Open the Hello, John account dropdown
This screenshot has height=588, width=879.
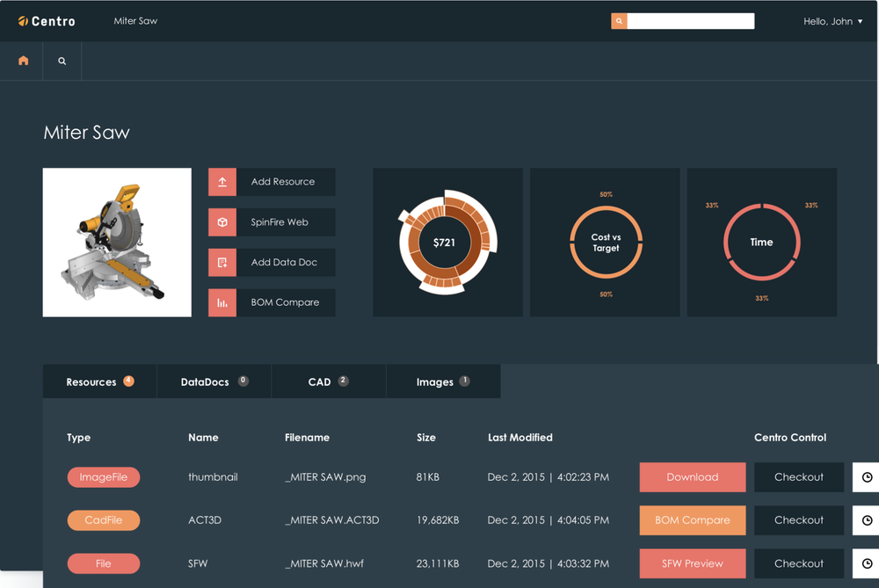coord(832,20)
